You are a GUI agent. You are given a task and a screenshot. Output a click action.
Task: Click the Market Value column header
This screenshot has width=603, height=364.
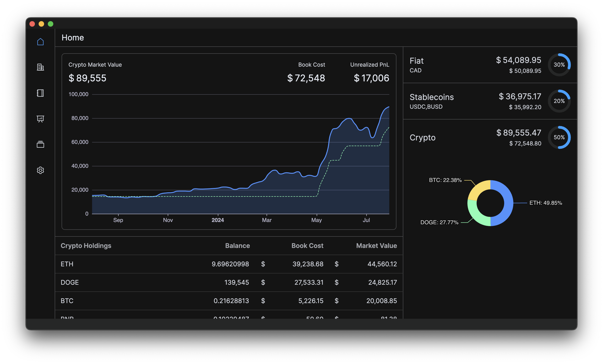coord(376,245)
